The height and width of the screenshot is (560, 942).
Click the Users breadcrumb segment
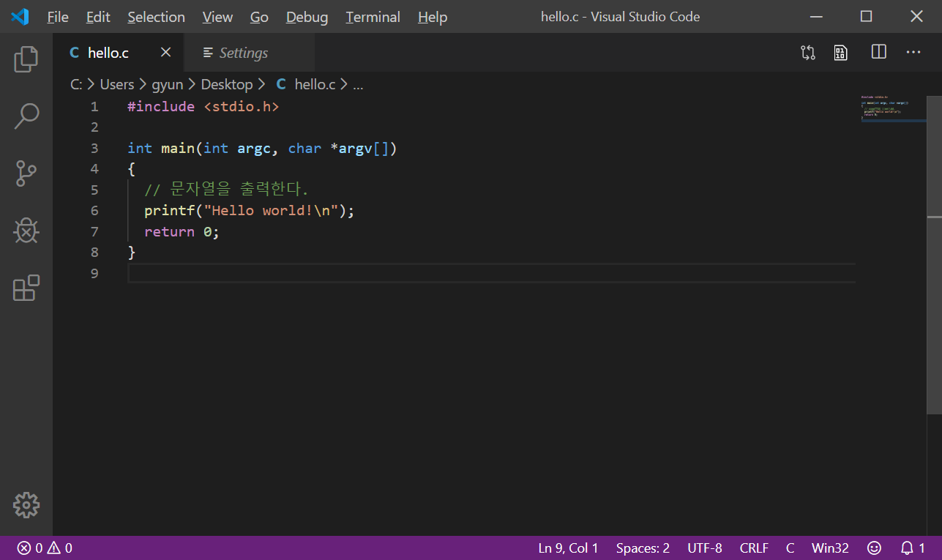[117, 84]
